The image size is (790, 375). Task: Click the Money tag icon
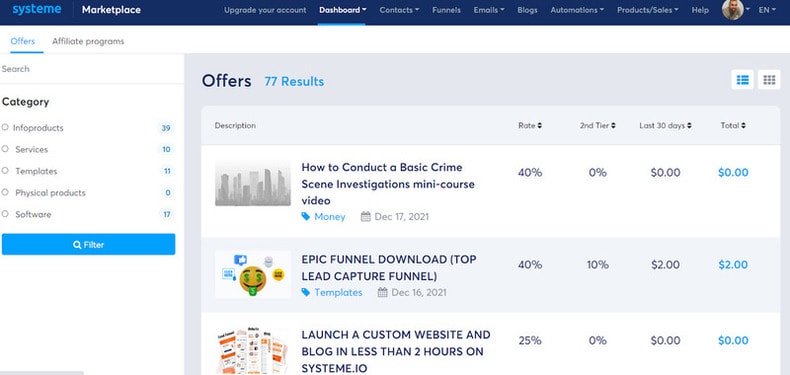(305, 217)
